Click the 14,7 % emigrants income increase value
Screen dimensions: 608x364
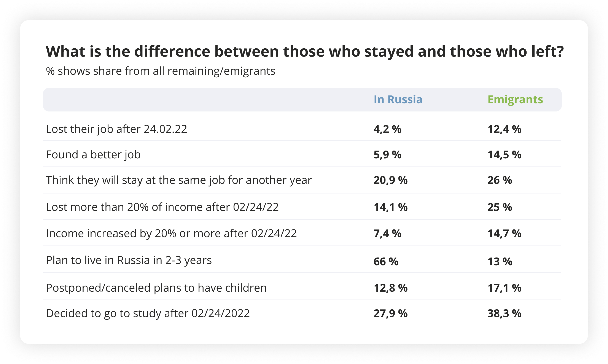(x=504, y=234)
